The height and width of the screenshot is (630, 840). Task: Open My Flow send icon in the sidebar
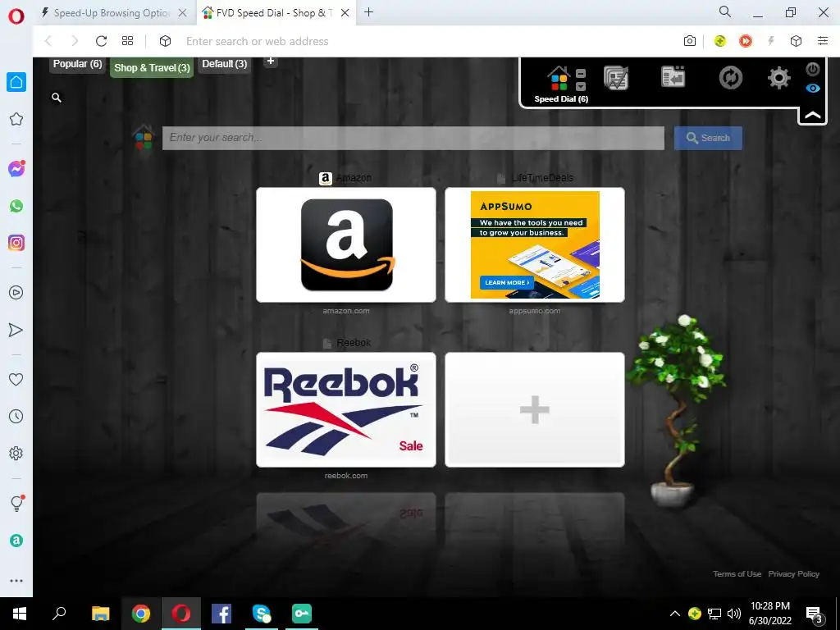coord(16,330)
